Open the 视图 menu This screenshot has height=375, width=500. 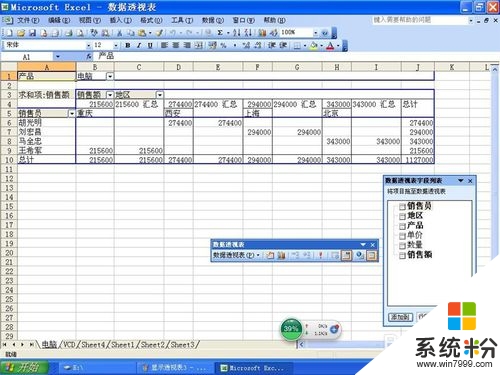tap(90, 20)
